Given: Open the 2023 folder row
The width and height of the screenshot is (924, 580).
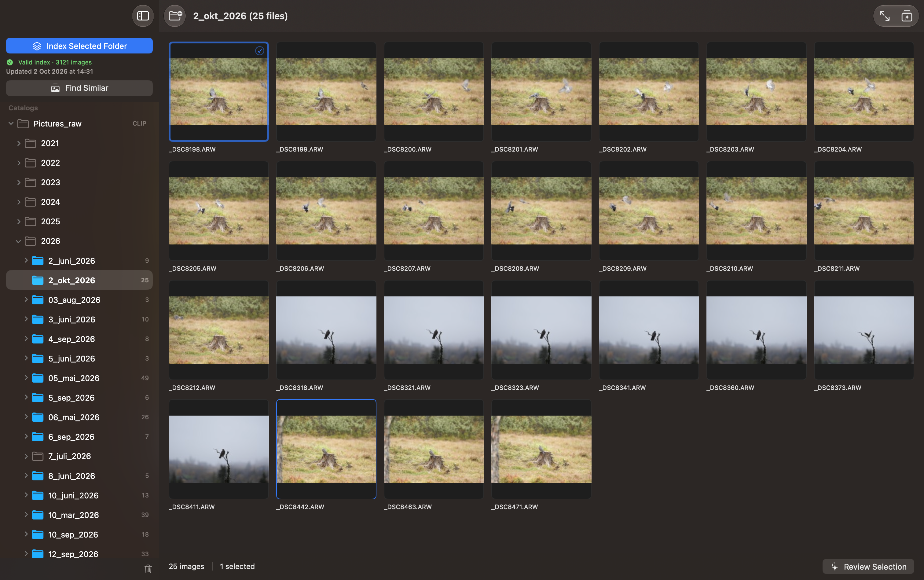Looking at the screenshot, I should click(79, 182).
